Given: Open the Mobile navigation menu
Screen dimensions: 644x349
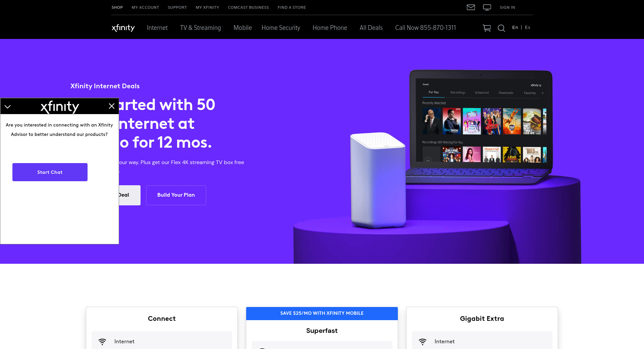Looking at the screenshot, I should coord(243,28).
